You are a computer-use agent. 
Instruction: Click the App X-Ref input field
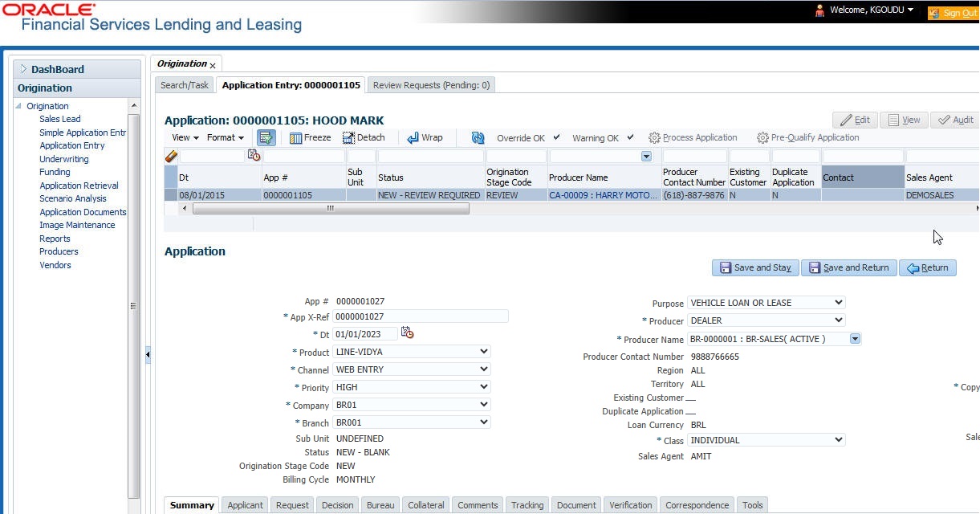pyautogui.click(x=421, y=316)
